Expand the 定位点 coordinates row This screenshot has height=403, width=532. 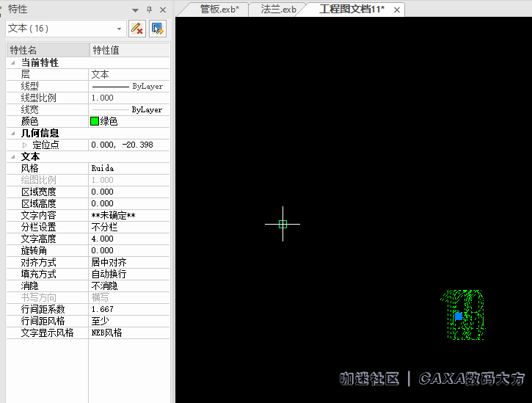[24, 145]
